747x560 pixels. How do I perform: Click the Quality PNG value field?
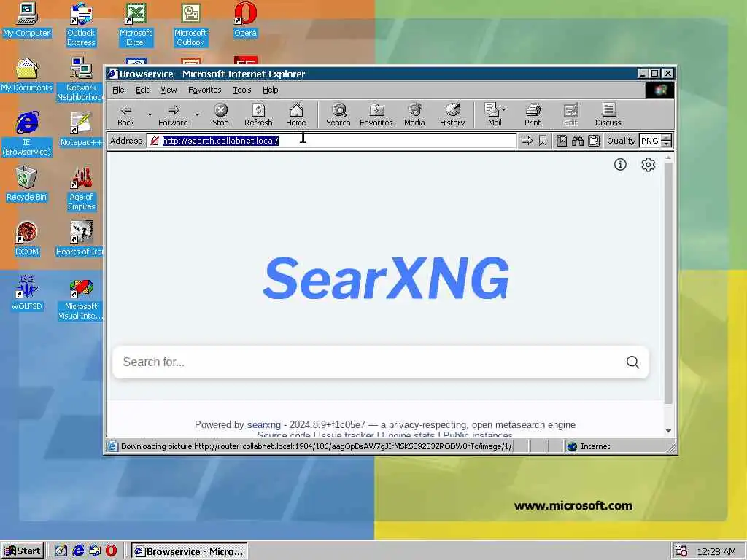[650, 141]
